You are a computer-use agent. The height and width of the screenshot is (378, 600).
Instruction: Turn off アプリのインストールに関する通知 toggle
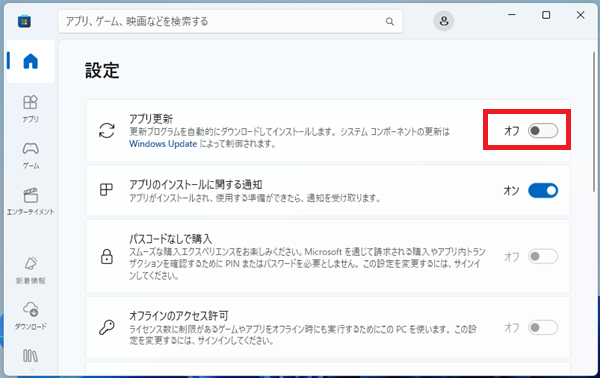(543, 190)
